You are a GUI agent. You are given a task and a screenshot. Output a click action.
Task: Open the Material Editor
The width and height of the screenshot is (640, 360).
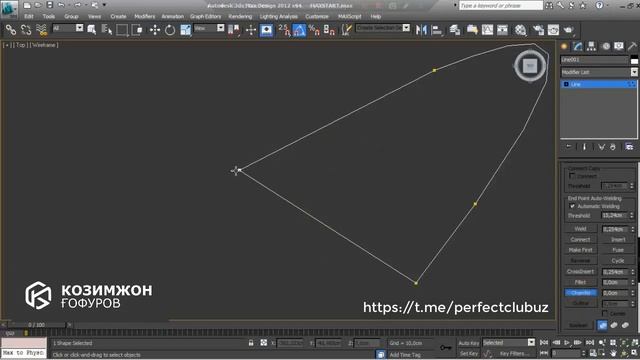click(x=520, y=30)
